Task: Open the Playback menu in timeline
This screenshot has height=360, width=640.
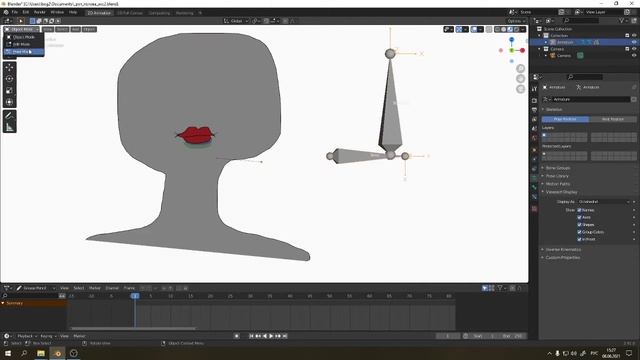Action: pos(26,336)
